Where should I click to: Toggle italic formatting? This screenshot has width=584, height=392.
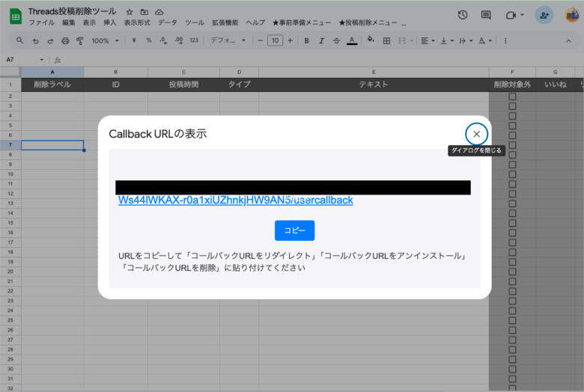(321, 40)
